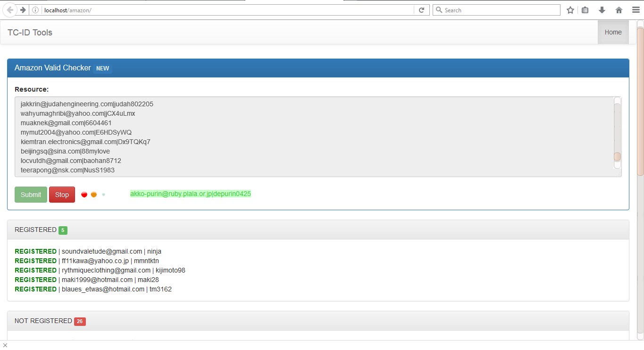
Task: Click the TC-ID Tools brand link
Action: click(x=30, y=32)
